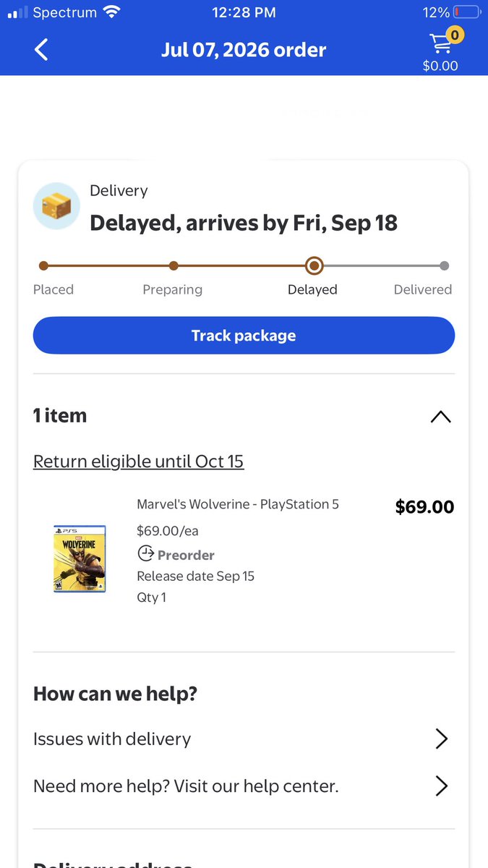Open Marvel's Wolverine - PlayStation 5 product title
The image size is (488, 868).
(238, 504)
